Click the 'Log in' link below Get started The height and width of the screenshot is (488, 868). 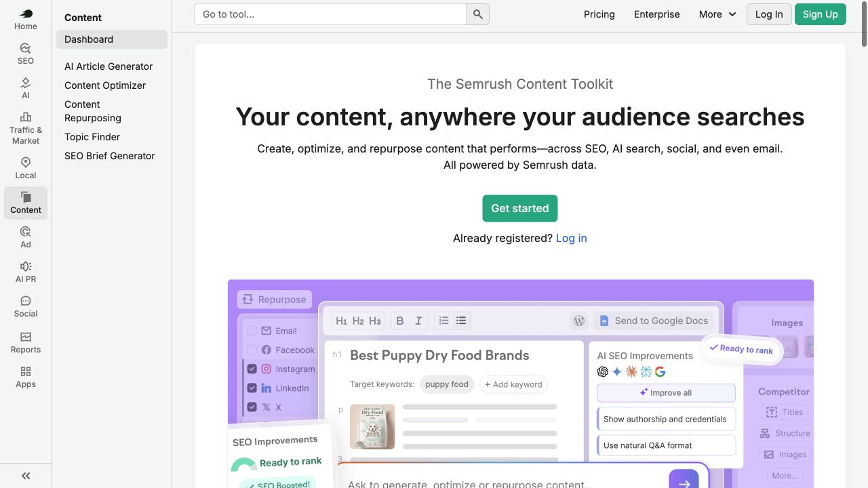coord(572,238)
